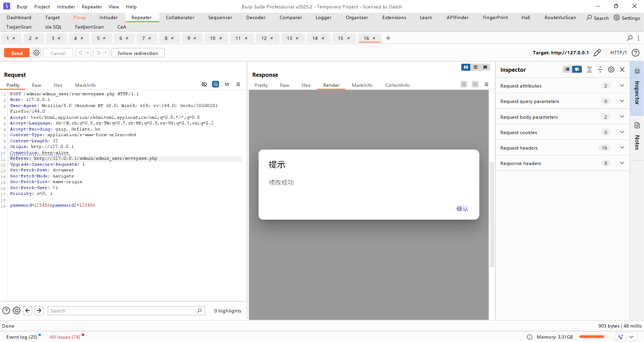
Task: Click the Response vertical scrollbar
Action: point(492,215)
